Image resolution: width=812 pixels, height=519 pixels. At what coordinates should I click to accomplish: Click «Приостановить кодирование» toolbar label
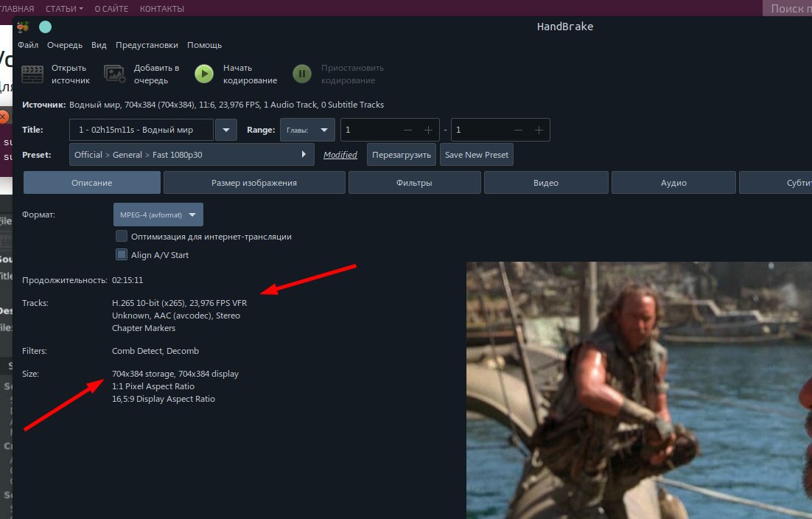pos(352,74)
